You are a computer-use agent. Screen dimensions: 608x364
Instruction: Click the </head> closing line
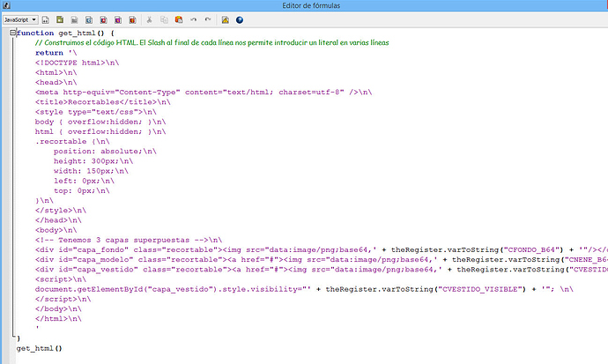(58, 220)
